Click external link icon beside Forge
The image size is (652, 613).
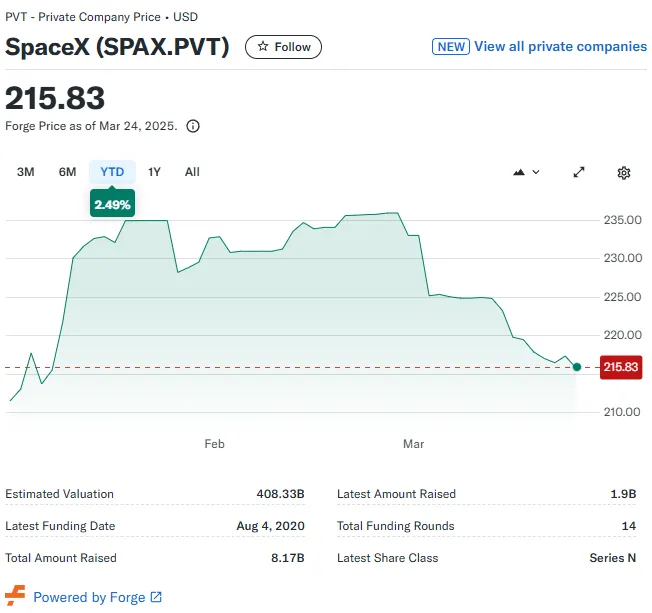tap(156, 597)
